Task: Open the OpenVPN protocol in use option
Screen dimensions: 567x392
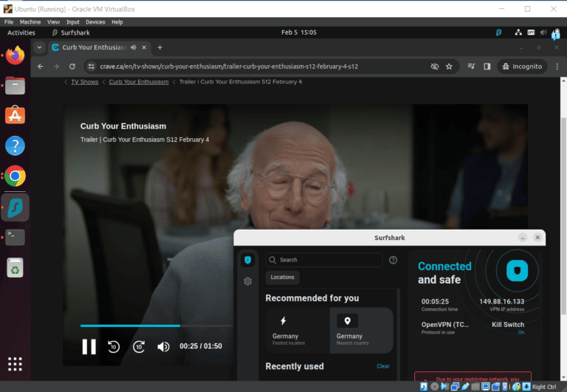Action: pos(444,328)
